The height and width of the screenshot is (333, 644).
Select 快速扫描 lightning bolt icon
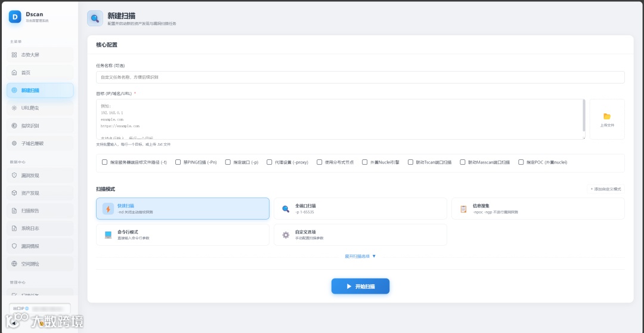(x=108, y=209)
